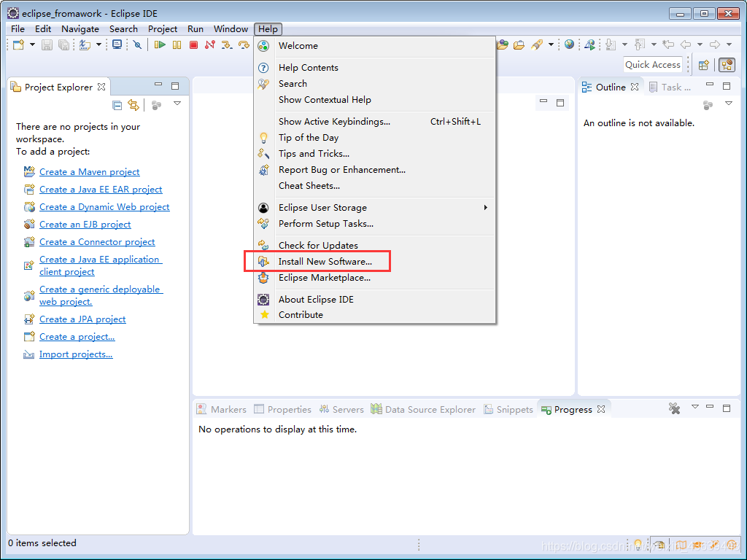
Task: Open the Progress View Menu triangle
Action: pos(694,407)
